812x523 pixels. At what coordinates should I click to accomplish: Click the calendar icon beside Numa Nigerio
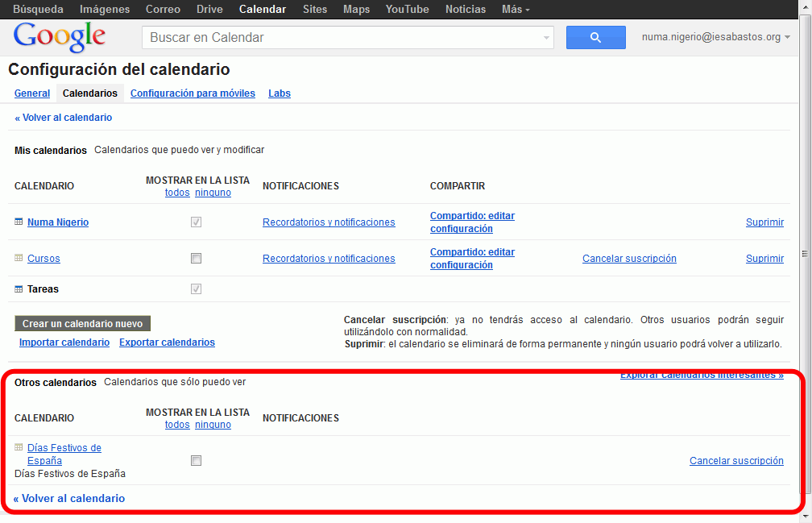coord(19,222)
